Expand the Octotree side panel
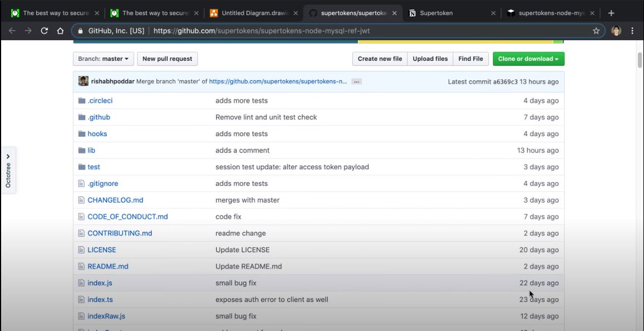This screenshot has height=331, width=644. coord(8,170)
